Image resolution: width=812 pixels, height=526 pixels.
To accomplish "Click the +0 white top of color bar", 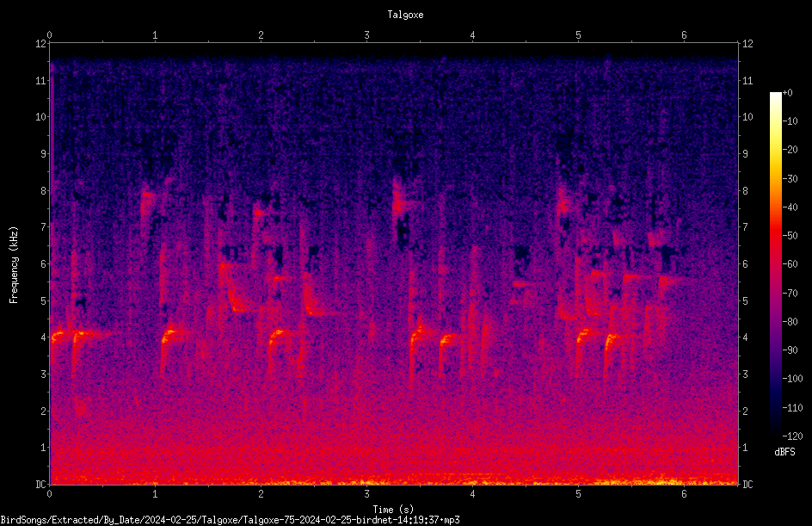I will [x=776, y=95].
